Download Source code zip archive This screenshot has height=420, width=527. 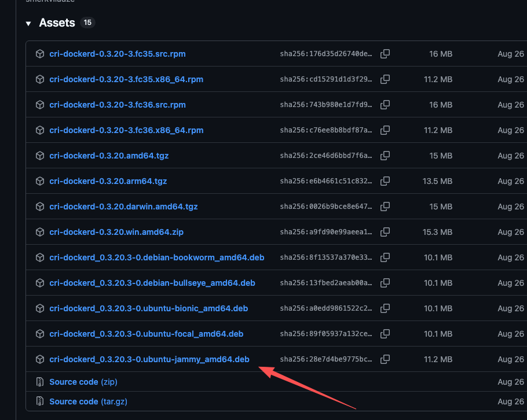point(83,382)
